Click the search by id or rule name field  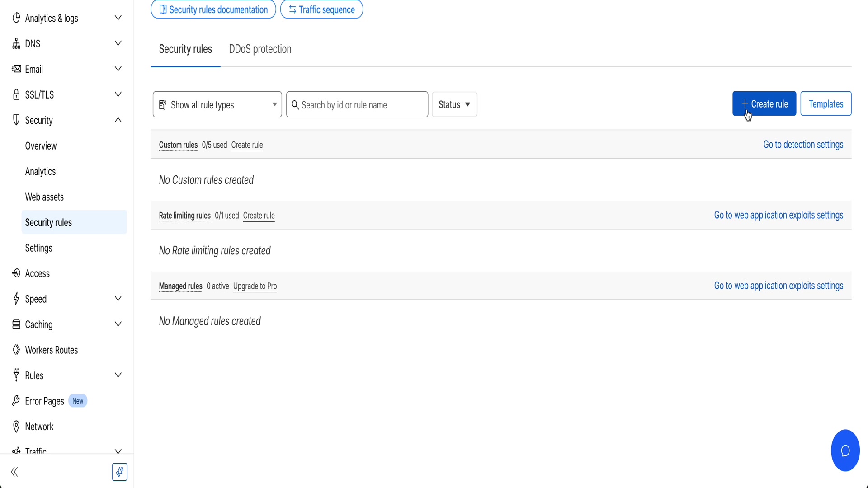point(357,104)
